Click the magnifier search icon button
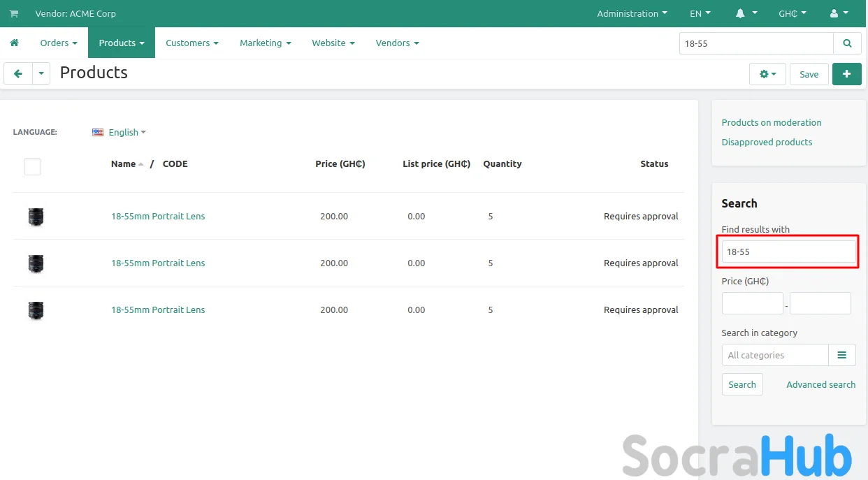The width and height of the screenshot is (868, 480). [x=847, y=43]
